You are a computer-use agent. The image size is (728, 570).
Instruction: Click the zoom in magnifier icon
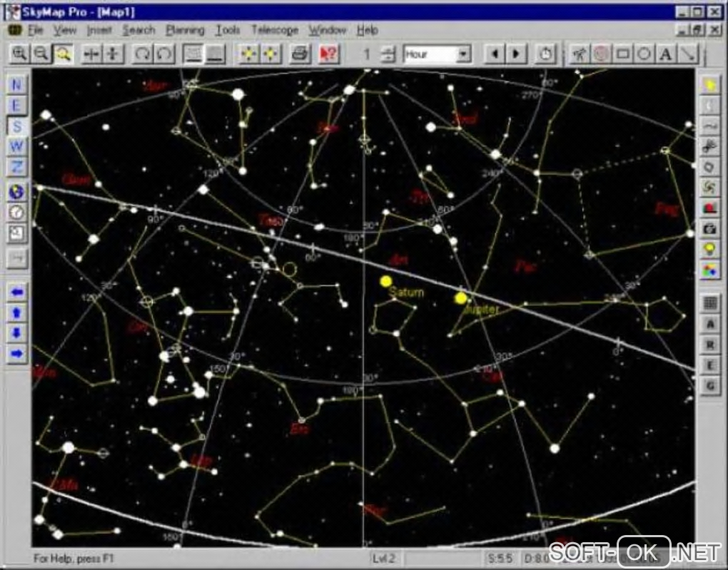point(19,54)
